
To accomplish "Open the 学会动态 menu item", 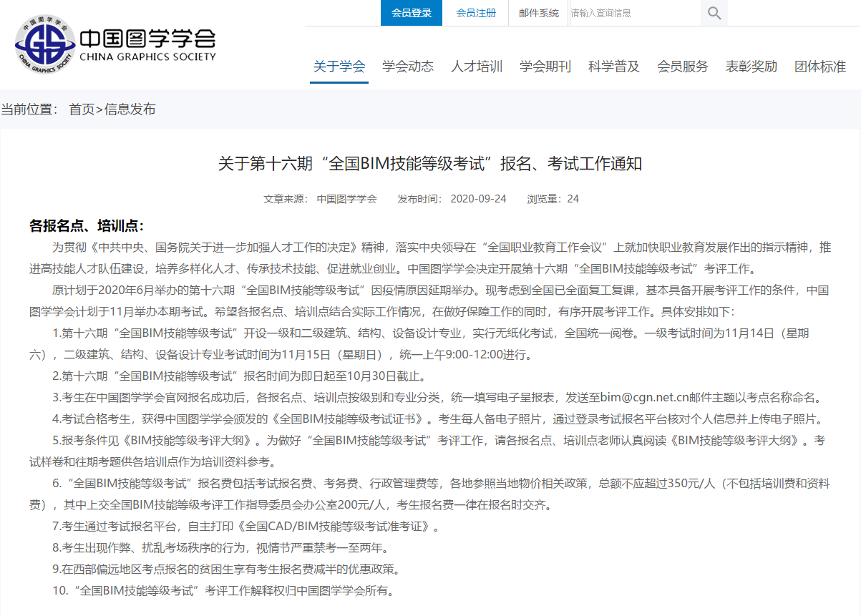I will 408,67.
